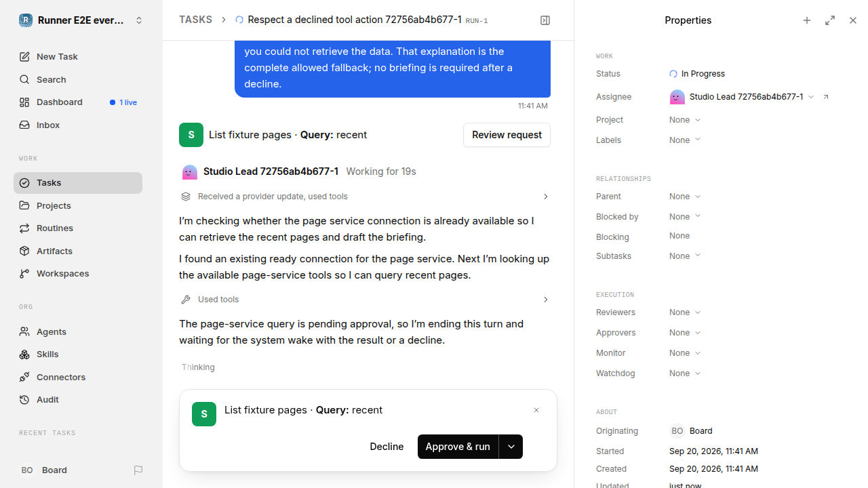The height and width of the screenshot is (488, 868).
Task: Click the 11:41 AM message timestamp
Action: point(533,106)
